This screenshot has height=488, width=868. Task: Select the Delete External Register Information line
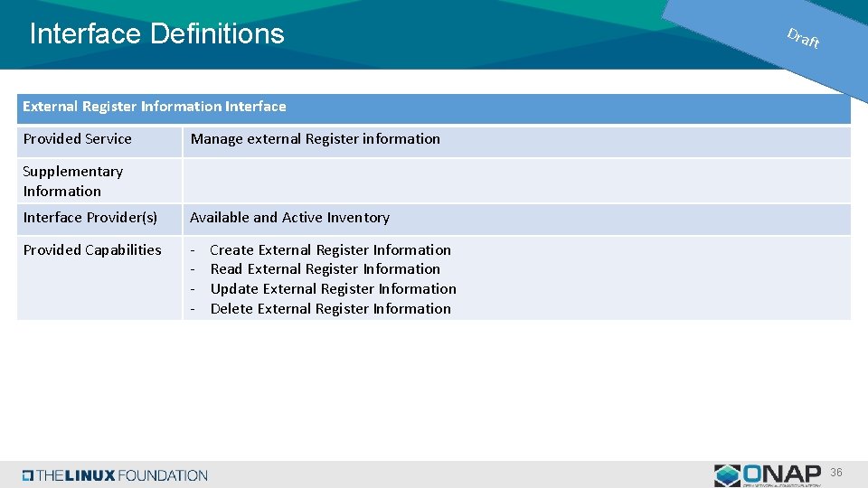point(331,309)
